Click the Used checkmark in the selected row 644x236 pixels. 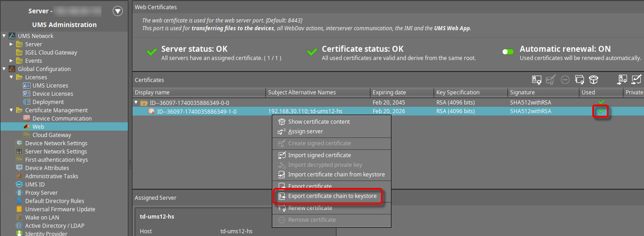coord(601,111)
